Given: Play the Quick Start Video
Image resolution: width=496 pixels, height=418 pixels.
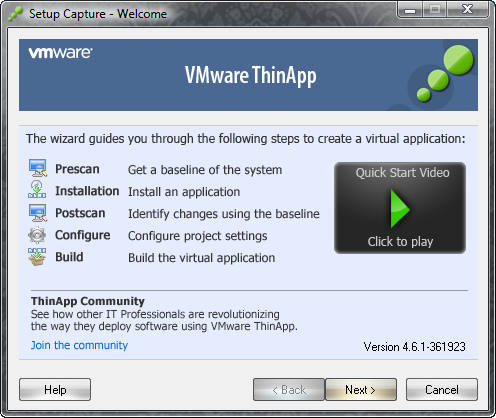Looking at the screenshot, I should tap(400, 208).
